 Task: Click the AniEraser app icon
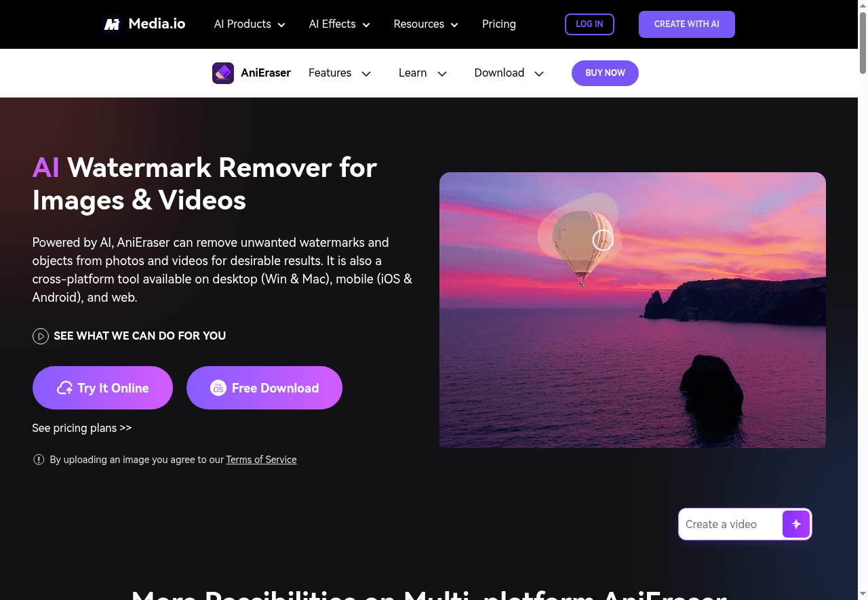tap(223, 73)
